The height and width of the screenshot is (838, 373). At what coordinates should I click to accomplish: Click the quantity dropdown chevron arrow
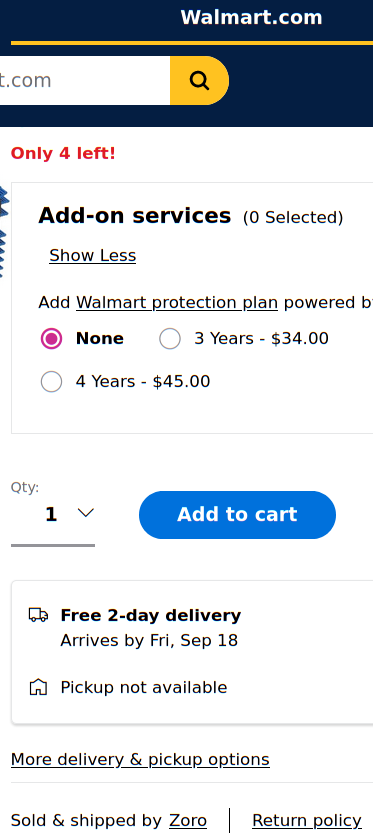(x=86, y=513)
